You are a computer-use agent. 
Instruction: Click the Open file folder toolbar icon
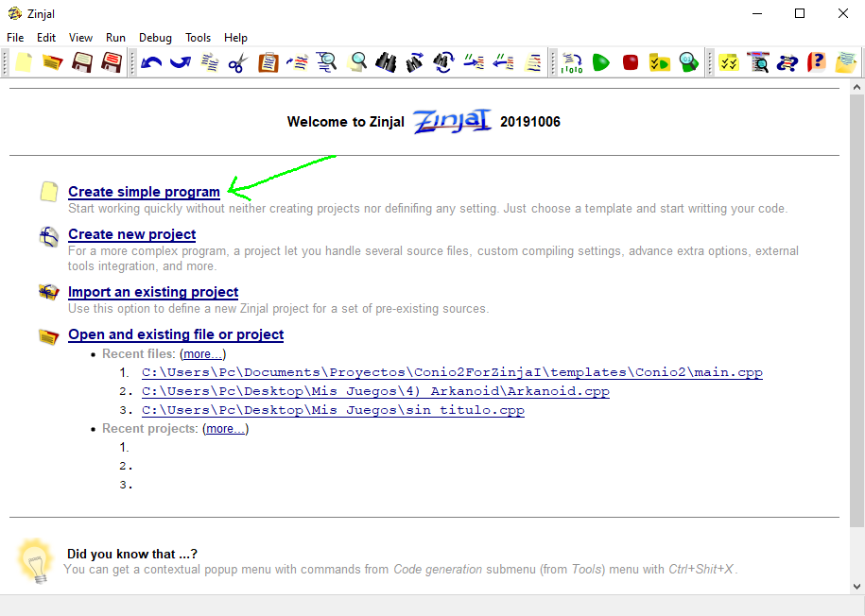[x=53, y=62]
